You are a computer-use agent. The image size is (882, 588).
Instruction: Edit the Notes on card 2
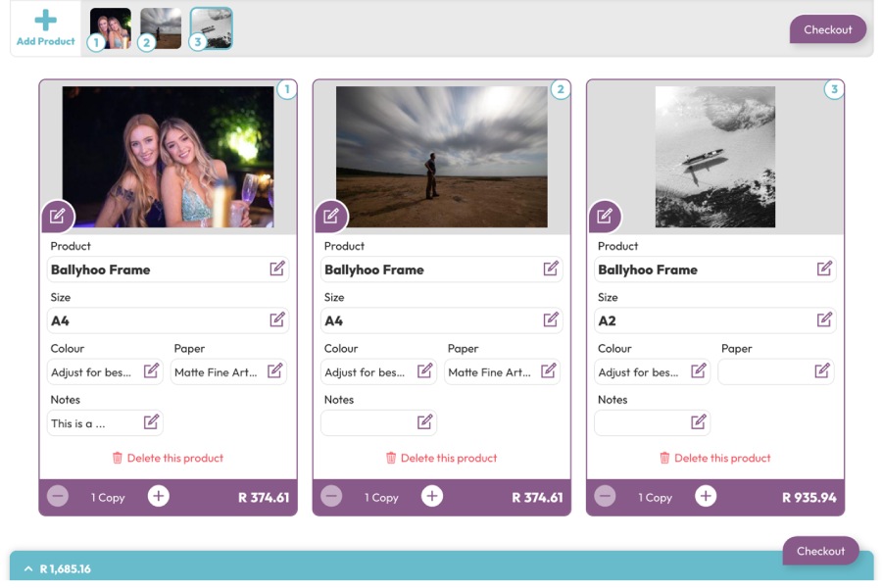[x=424, y=422]
